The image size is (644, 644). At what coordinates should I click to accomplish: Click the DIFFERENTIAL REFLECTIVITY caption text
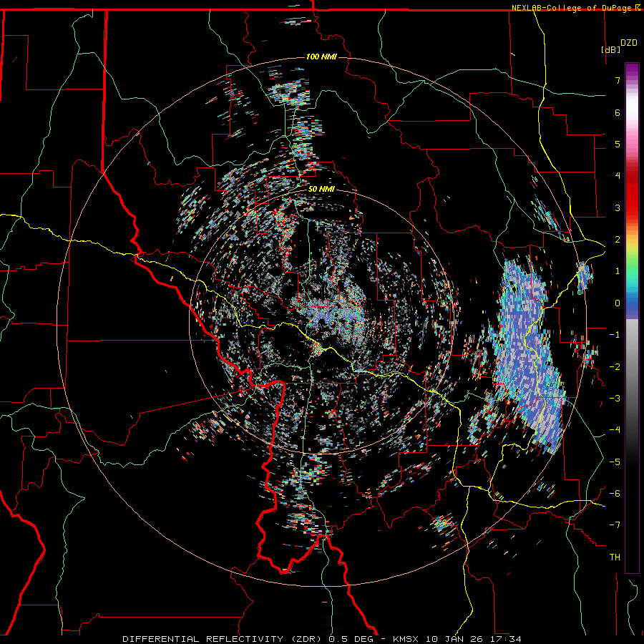(203, 639)
